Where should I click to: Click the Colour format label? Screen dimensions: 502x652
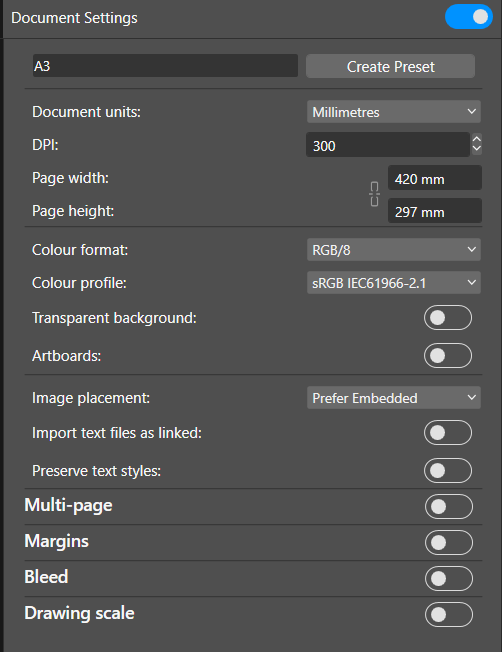(80, 250)
